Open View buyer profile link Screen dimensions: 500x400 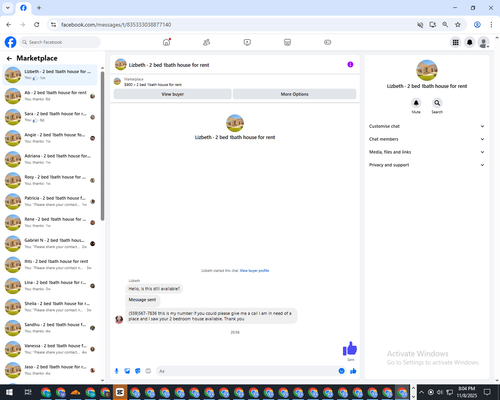[254, 270]
